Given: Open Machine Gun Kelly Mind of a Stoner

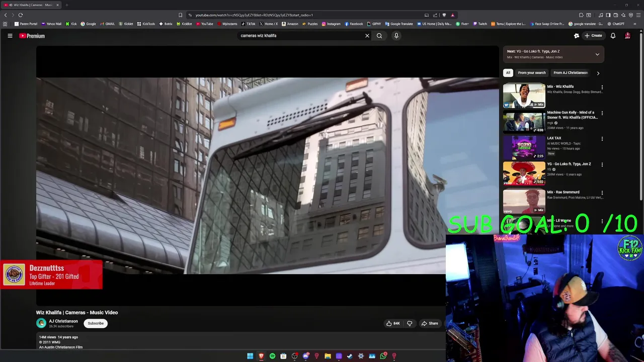Looking at the screenshot, I should [x=573, y=115].
